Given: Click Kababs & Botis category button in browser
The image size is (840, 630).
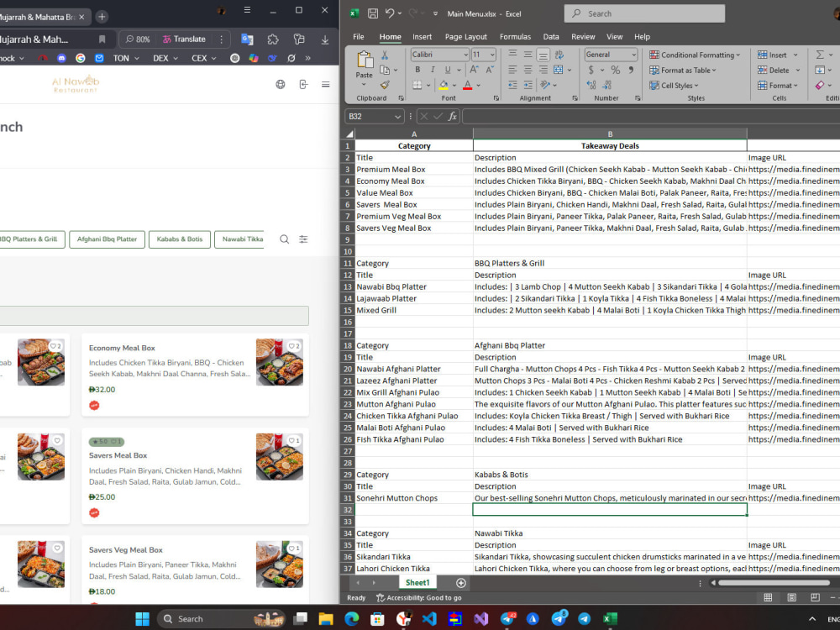Looking at the screenshot, I should pos(180,239).
